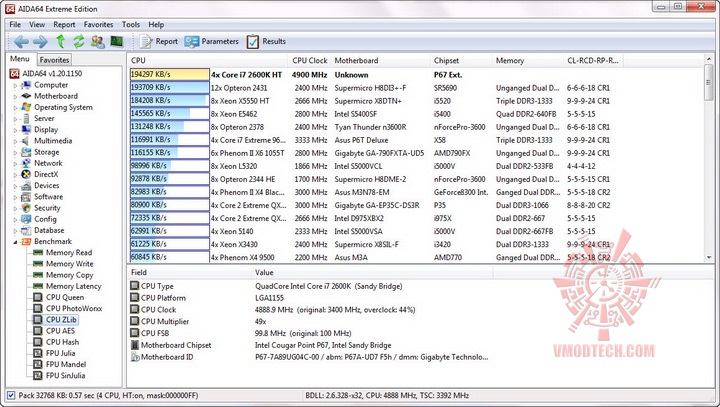Open the View menu
The image size is (720, 407).
point(37,25)
